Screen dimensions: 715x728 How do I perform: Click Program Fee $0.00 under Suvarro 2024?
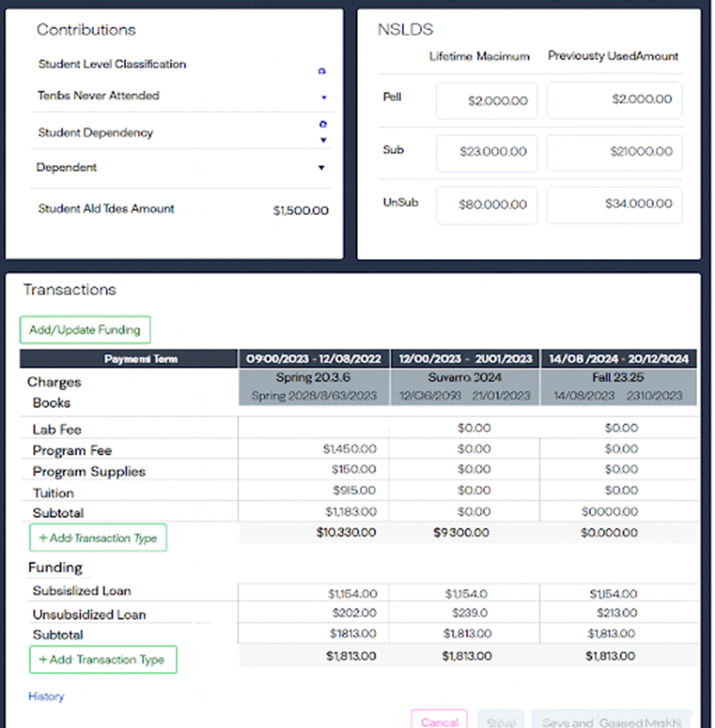point(474,449)
